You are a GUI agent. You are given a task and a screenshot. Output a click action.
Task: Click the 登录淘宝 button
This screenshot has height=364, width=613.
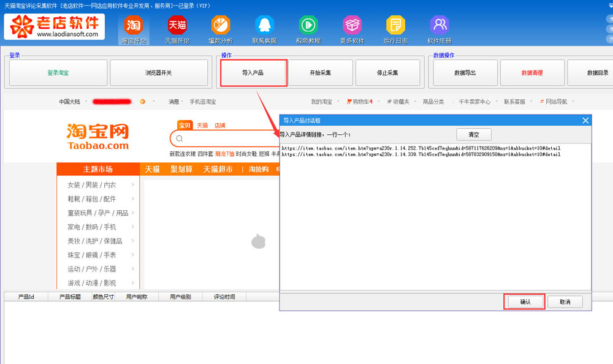coord(58,73)
